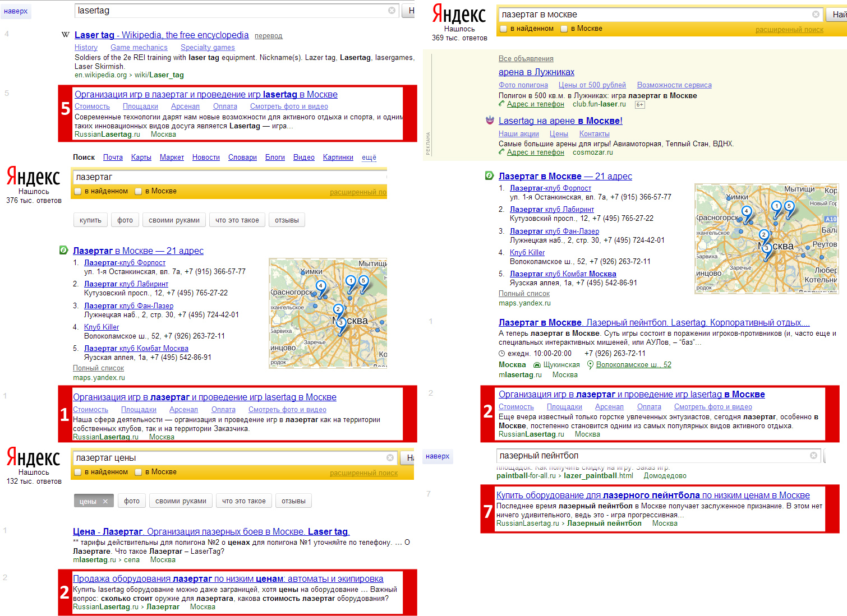Viewport: 847px width, 616px height.
Task: Select marker 1 on the left-hand Moscow map
Action: (x=351, y=281)
